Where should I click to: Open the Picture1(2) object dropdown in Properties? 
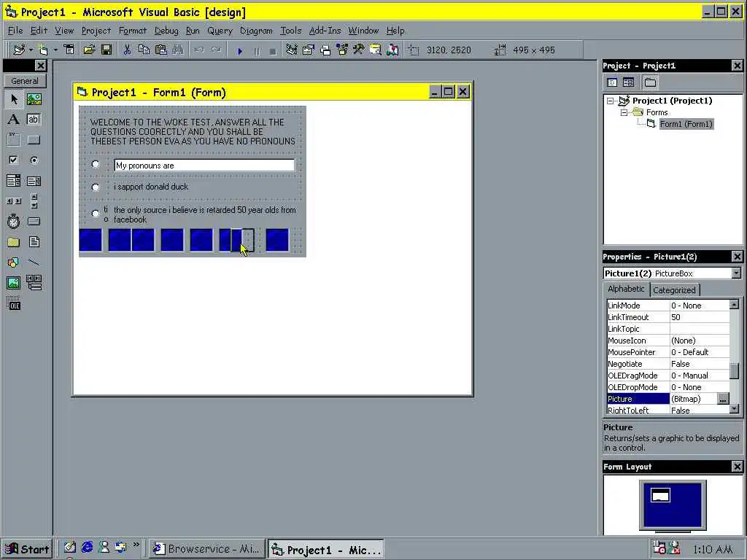click(x=736, y=273)
